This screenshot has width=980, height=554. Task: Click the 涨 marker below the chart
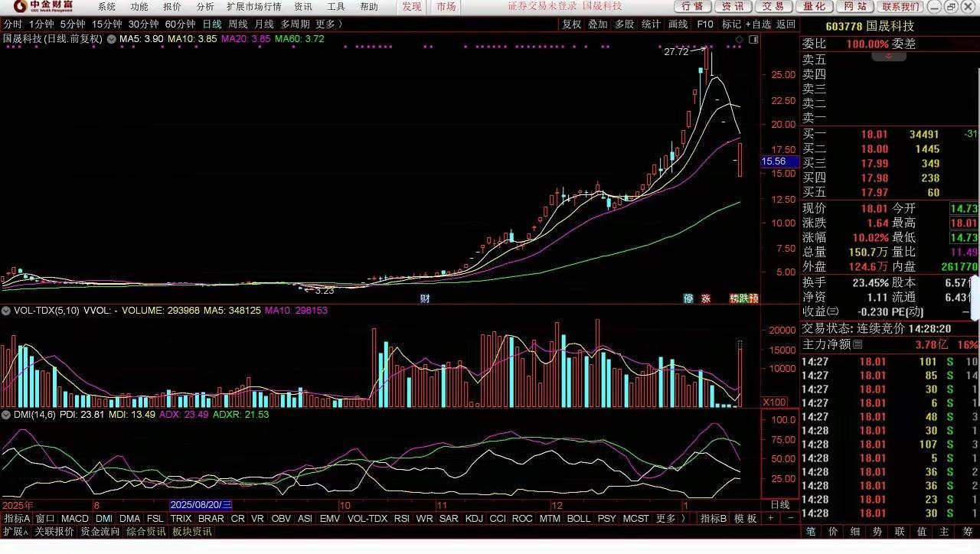706,298
